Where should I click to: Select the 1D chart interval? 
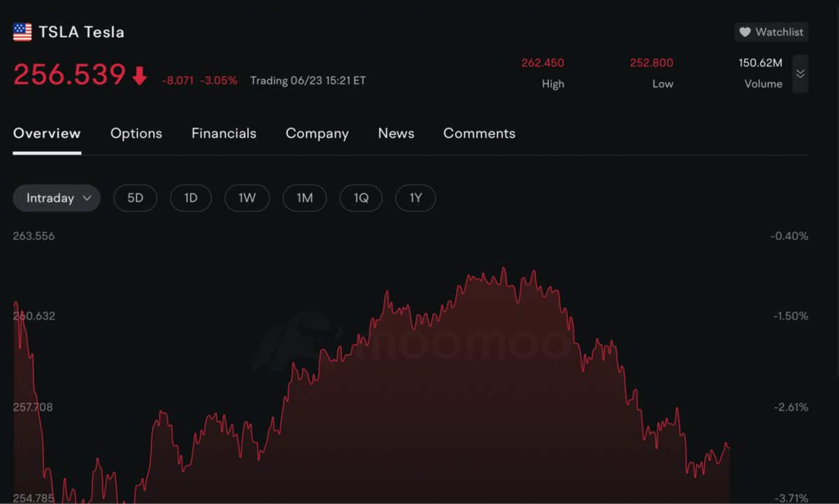tap(191, 199)
